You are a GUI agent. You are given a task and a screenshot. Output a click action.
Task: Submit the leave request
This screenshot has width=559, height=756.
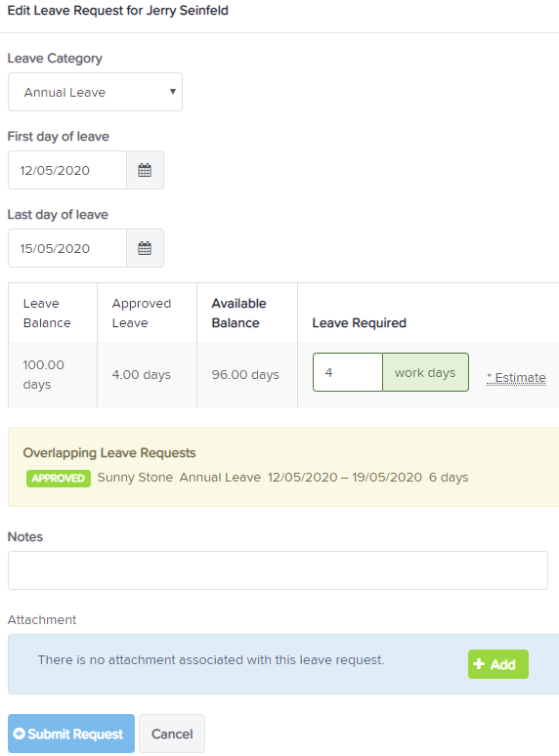pyautogui.click(x=71, y=734)
